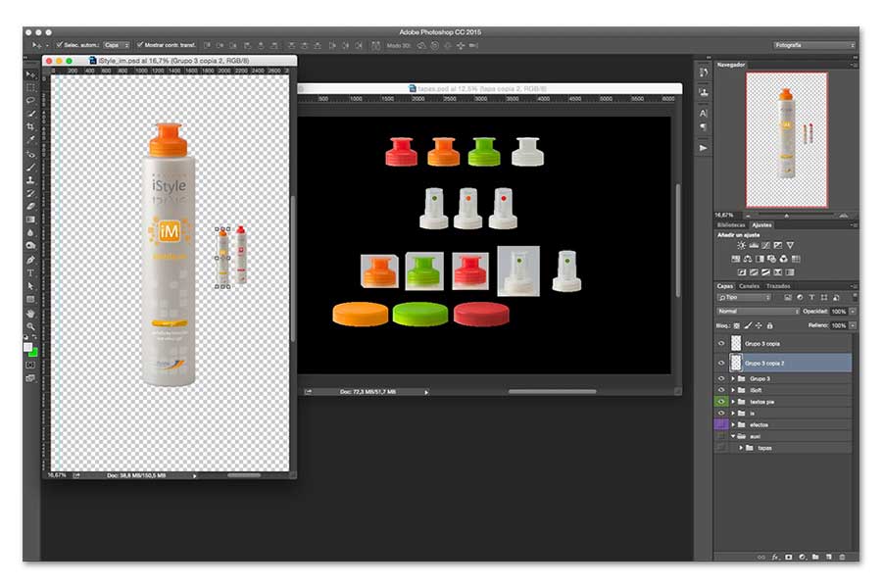Hide the Grupo 3 copia 2 layer
The width and height of the screenshot is (882, 588).
click(x=721, y=363)
